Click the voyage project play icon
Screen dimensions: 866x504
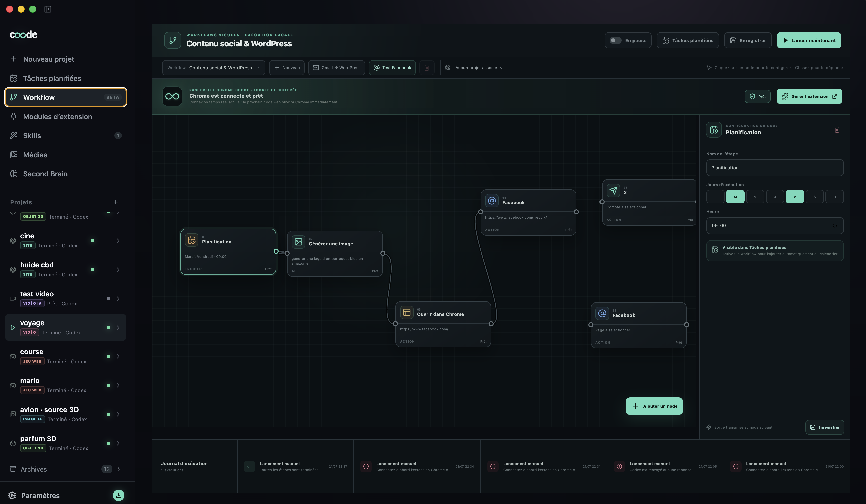pos(13,328)
